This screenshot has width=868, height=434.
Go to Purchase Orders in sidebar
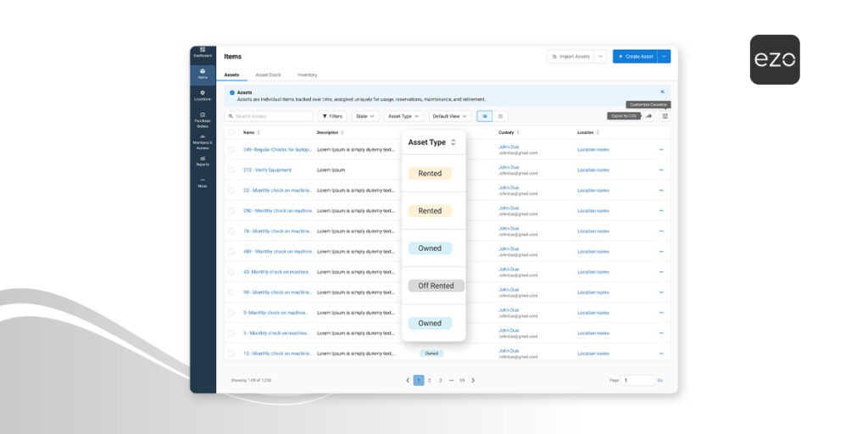tap(203, 120)
